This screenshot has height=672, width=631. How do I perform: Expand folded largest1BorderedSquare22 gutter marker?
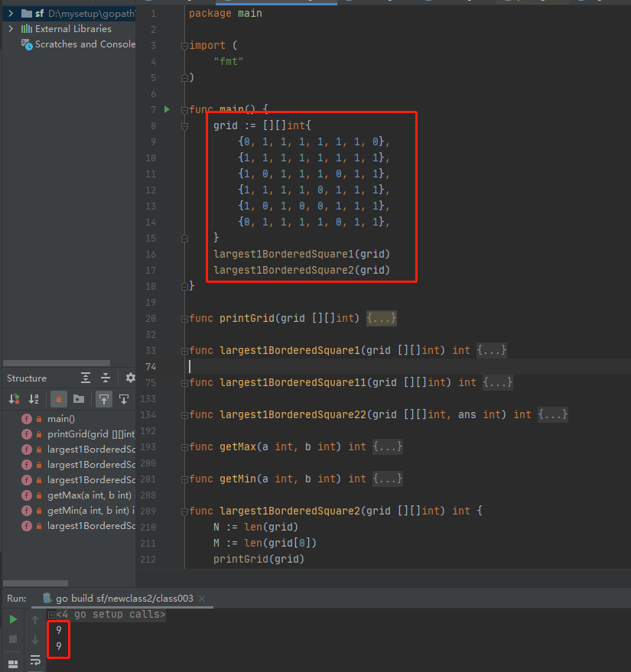point(184,415)
